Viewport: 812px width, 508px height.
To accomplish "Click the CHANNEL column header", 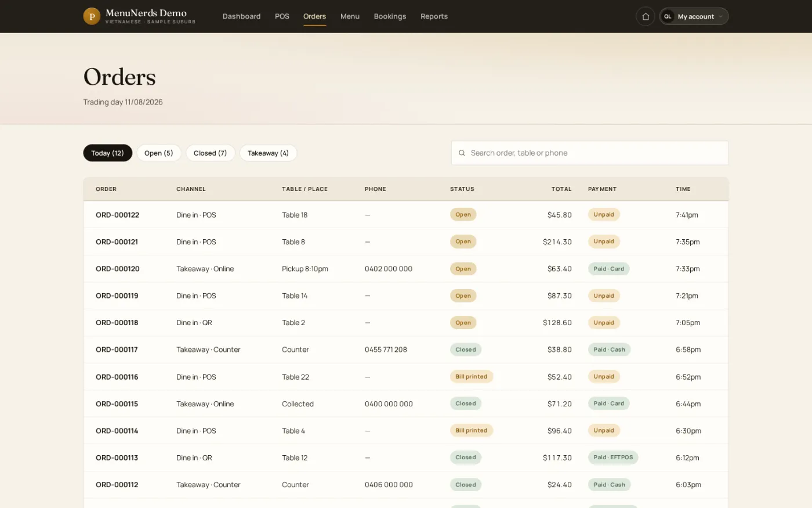I will tap(191, 189).
